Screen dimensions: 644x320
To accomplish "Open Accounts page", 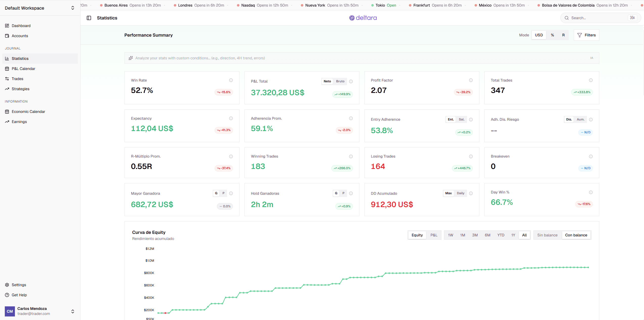I will point(40,36).
